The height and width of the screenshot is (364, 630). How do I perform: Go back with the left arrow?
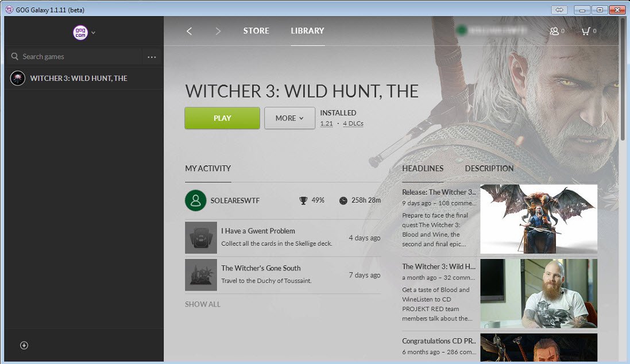tap(190, 31)
